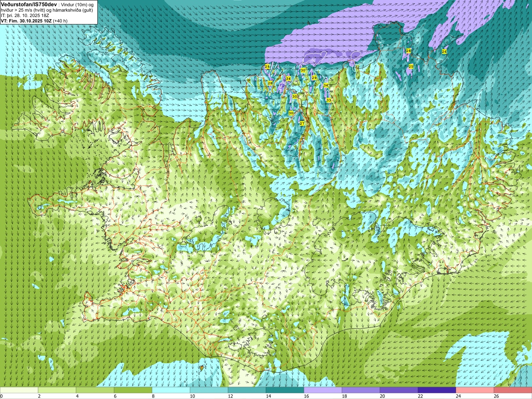Click the 2–4 m/s light green legend swatch
This screenshot has height=399, width=532.
pos(57,390)
